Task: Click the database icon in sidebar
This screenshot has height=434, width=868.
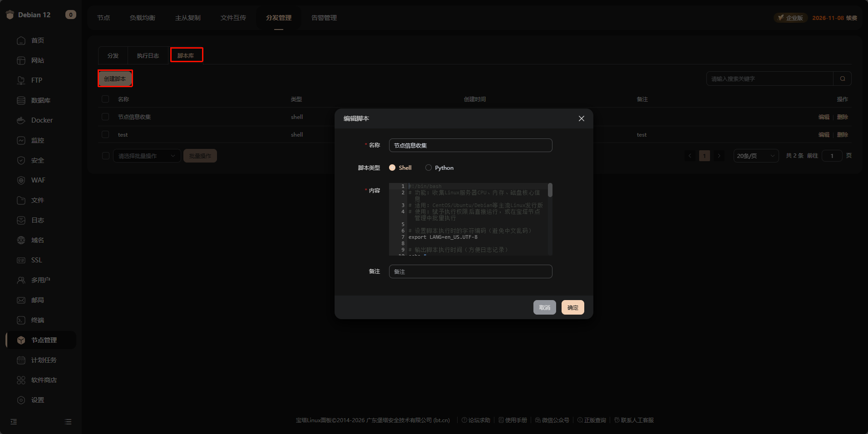Action: pyautogui.click(x=21, y=100)
